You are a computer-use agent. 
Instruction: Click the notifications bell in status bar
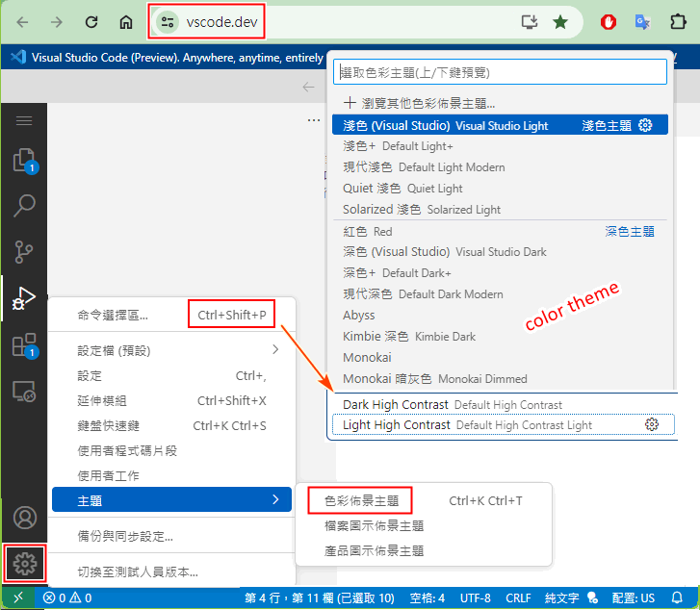click(677, 597)
